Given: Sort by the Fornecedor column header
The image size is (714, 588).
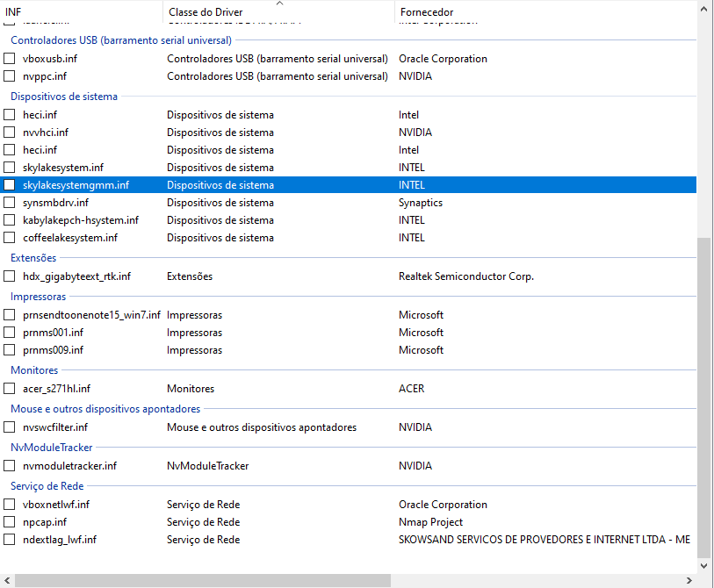Looking at the screenshot, I should click(x=545, y=11).
